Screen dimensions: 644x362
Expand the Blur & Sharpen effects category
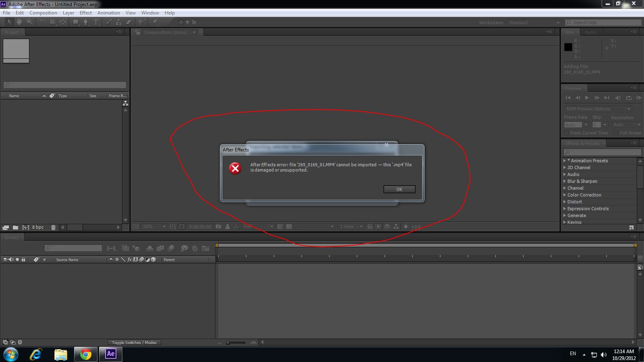point(564,181)
